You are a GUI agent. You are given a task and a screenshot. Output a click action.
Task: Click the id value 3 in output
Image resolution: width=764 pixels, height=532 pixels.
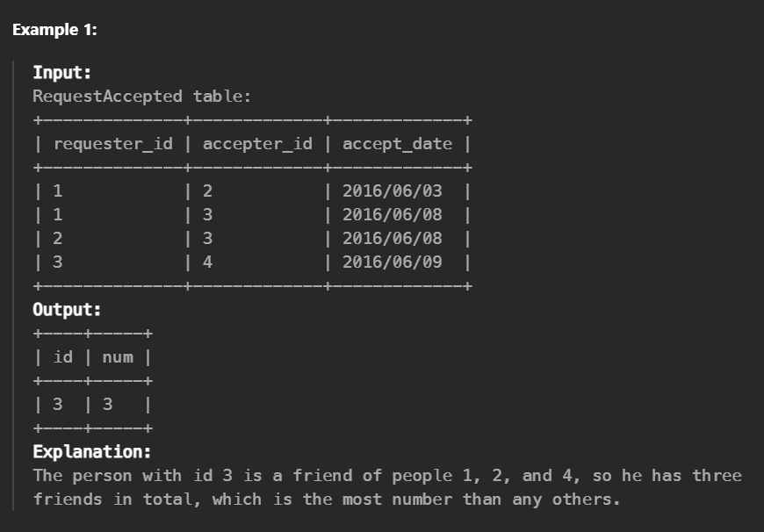pos(57,405)
